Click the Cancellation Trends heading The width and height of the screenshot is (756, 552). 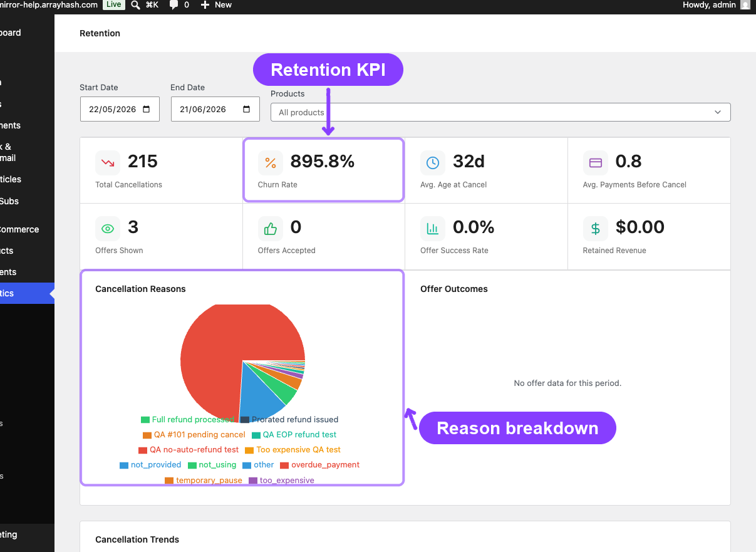click(137, 539)
